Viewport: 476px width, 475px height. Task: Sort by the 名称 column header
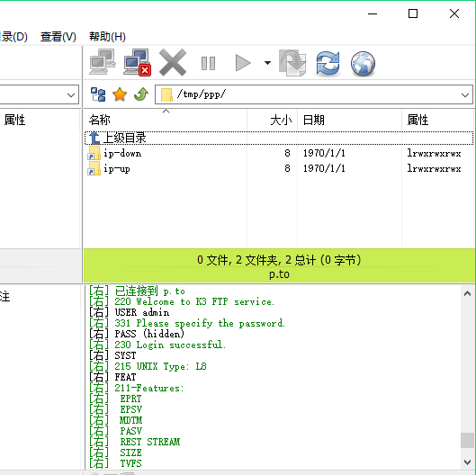[x=166, y=120]
